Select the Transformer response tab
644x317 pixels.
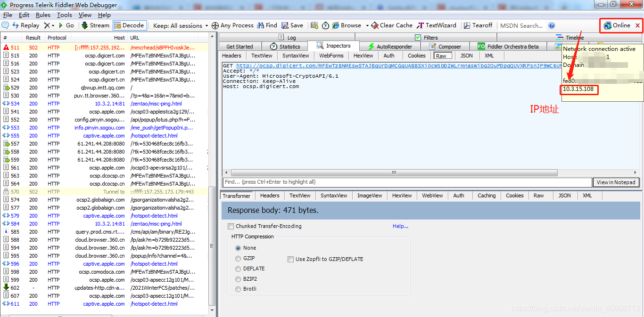[237, 195]
